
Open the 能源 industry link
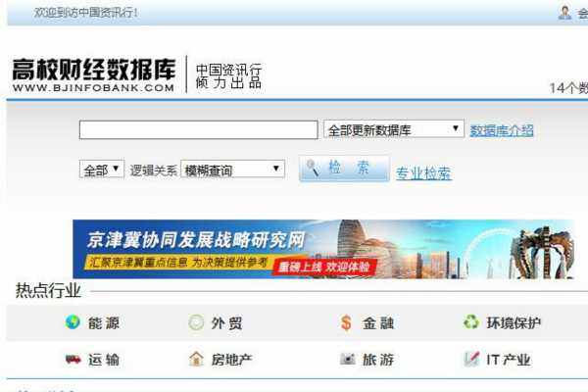[x=104, y=323]
